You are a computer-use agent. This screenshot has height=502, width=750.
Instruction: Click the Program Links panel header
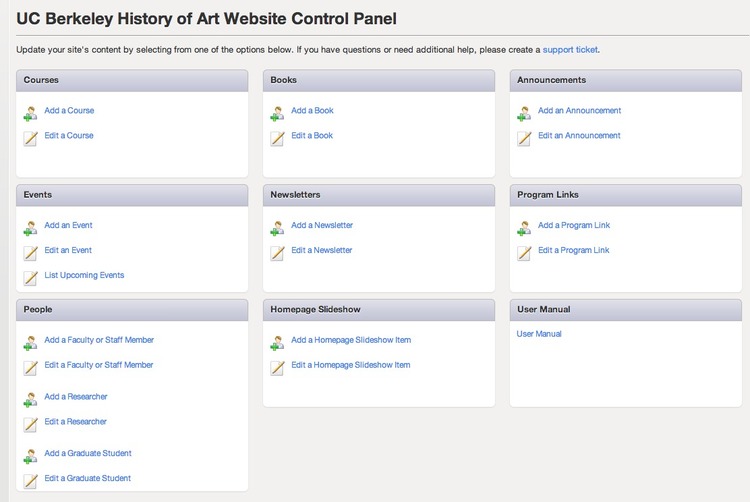(626, 195)
